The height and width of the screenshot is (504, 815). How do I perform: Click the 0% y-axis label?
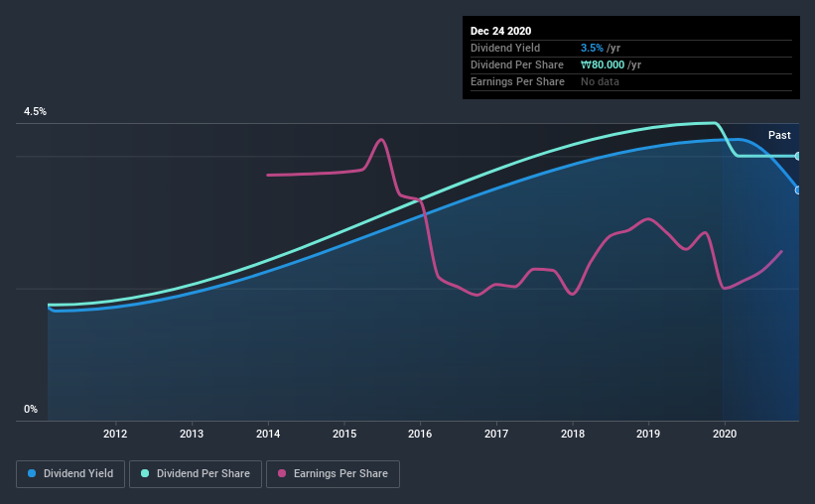click(x=31, y=410)
